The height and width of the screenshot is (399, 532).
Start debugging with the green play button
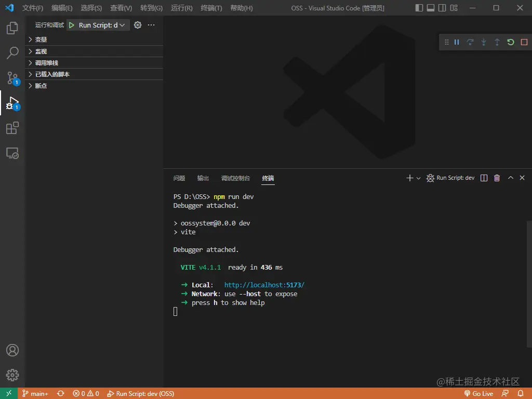pyautogui.click(x=72, y=25)
